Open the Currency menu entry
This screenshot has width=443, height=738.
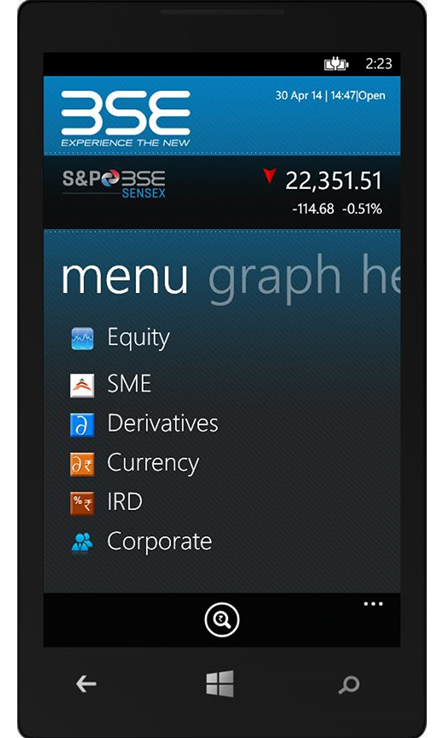153,464
